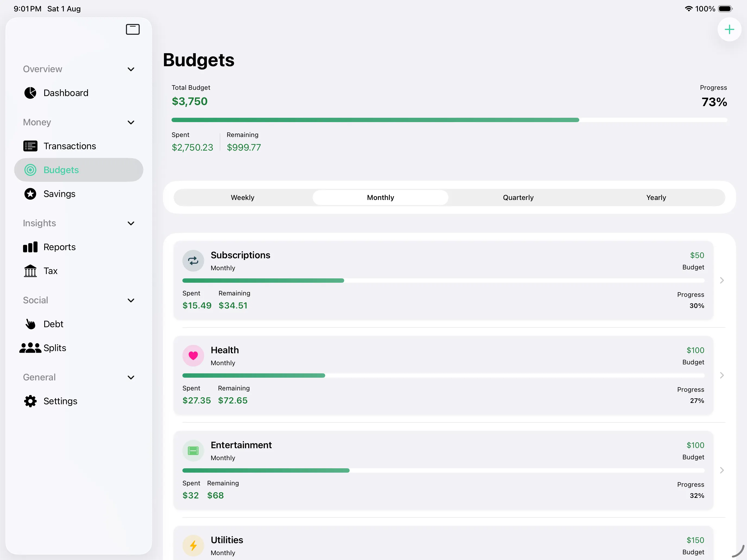Open Savings from the sidebar
Image resolution: width=747 pixels, height=560 pixels.
[x=79, y=194]
